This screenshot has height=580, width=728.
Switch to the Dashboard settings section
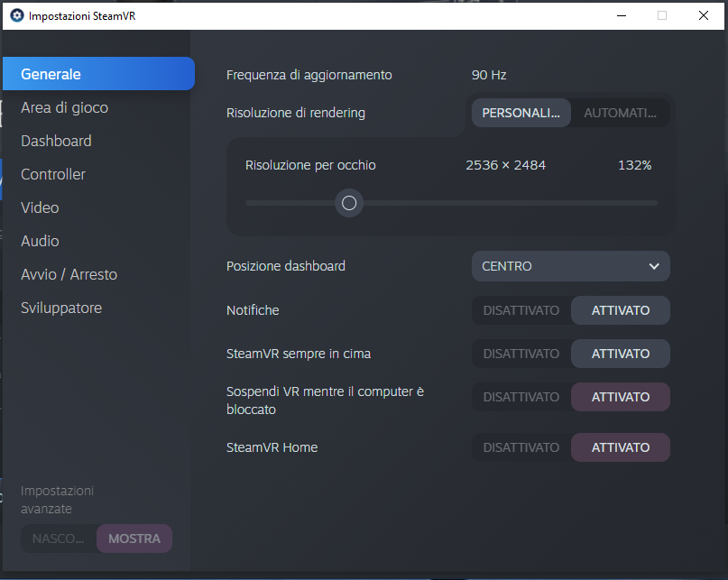coord(56,141)
